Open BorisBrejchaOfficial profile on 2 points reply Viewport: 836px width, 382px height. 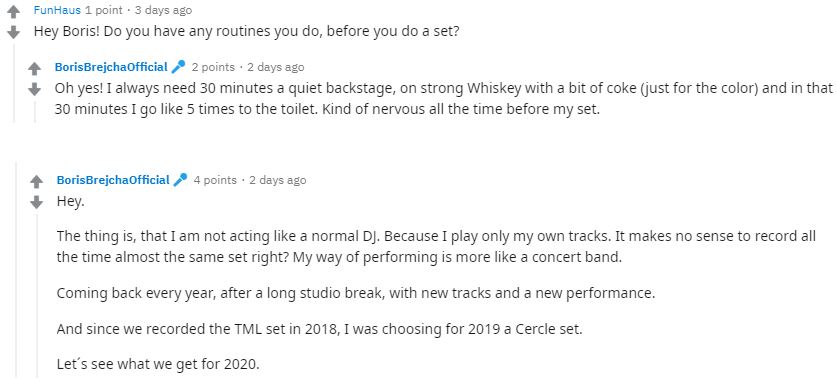coord(111,67)
